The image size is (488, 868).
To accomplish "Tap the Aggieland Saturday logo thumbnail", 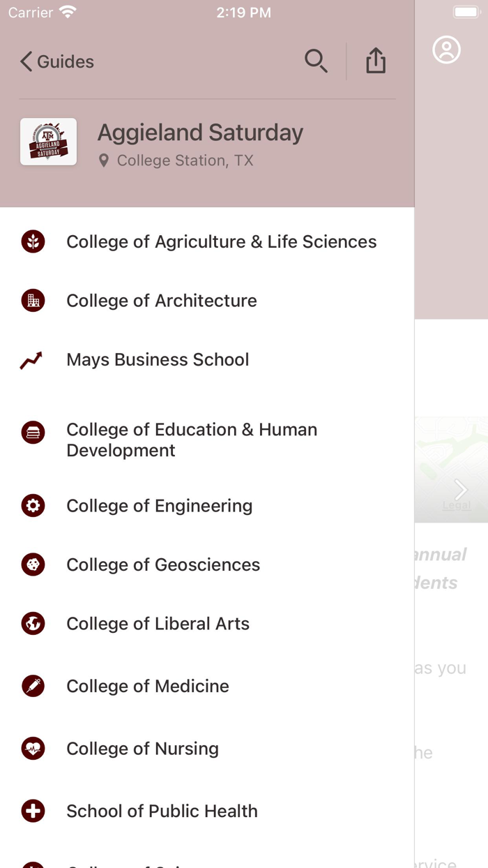I will [x=48, y=142].
